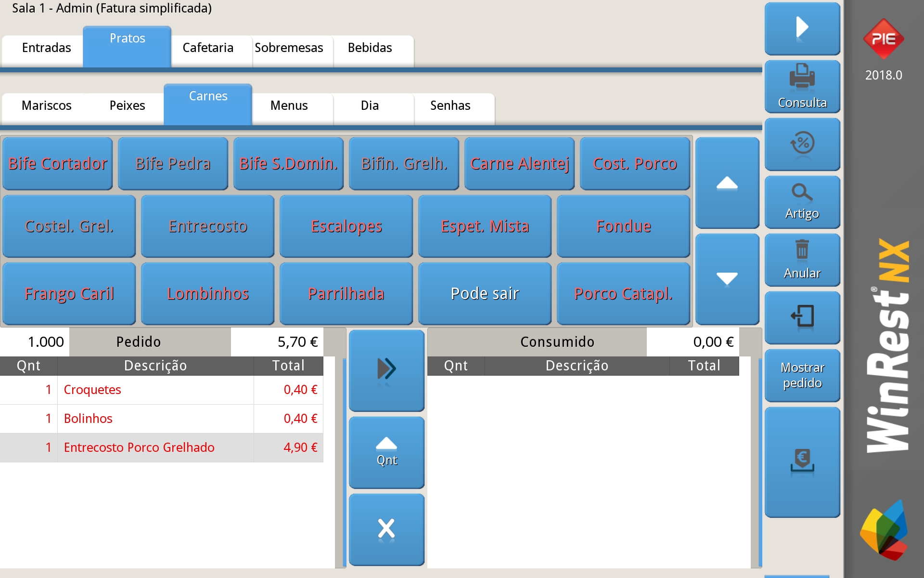Add Bife Cortador to order
The width and height of the screenshot is (924, 578).
[x=57, y=164]
